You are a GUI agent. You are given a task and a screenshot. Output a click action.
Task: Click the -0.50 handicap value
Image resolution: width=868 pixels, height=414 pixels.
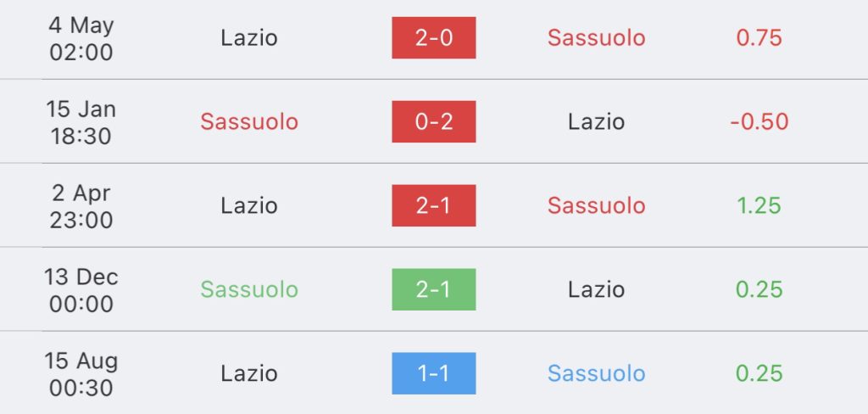tap(759, 121)
